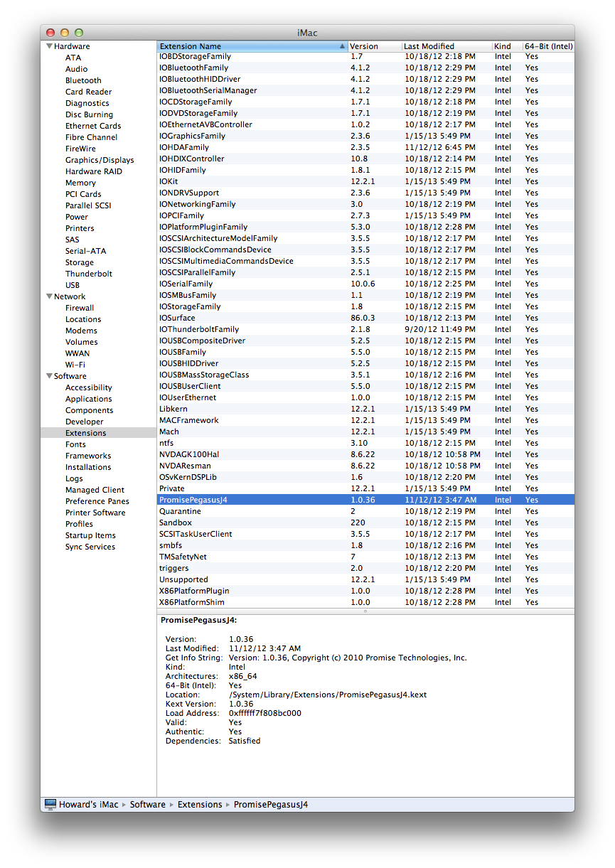
Task: Select Sync Services in sidebar
Action: [x=90, y=547]
